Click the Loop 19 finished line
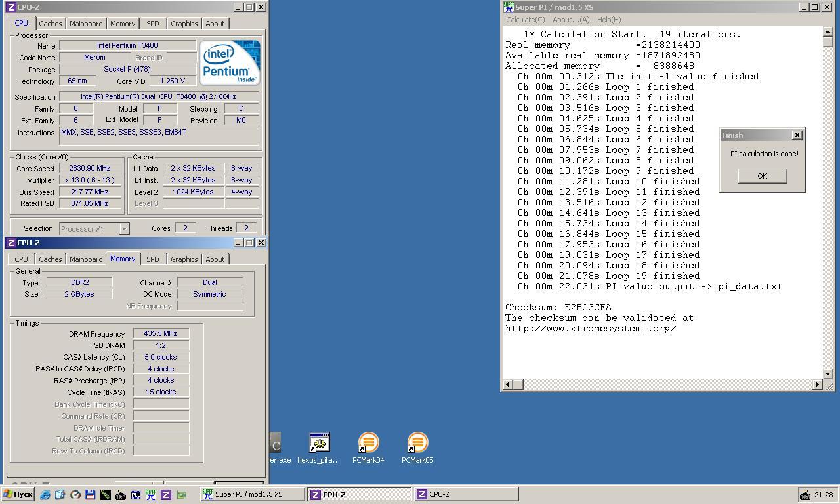Viewport: 840px width, 504px height. (x=608, y=276)
